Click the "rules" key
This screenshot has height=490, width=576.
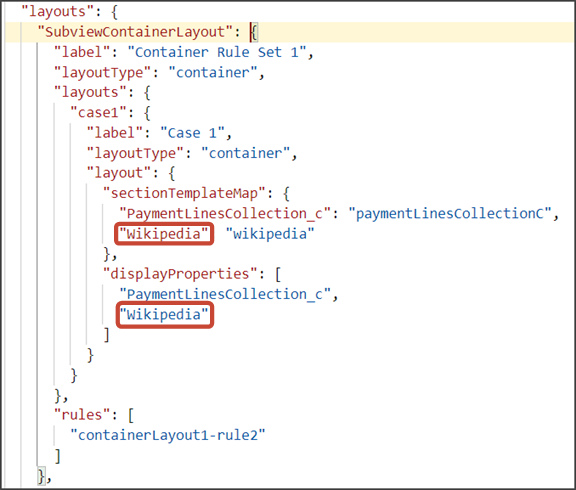pyautogui.click(x=82, y=415)
